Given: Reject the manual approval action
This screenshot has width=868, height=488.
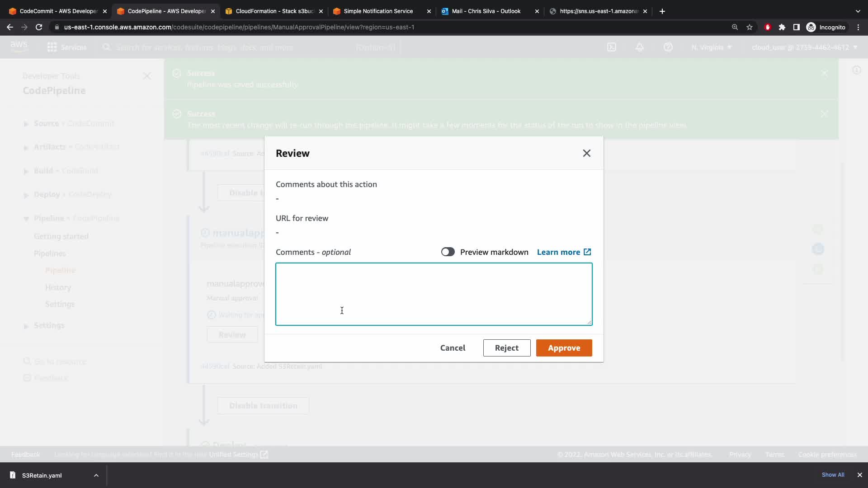Looking at the screenshot, I should [506, 348].
